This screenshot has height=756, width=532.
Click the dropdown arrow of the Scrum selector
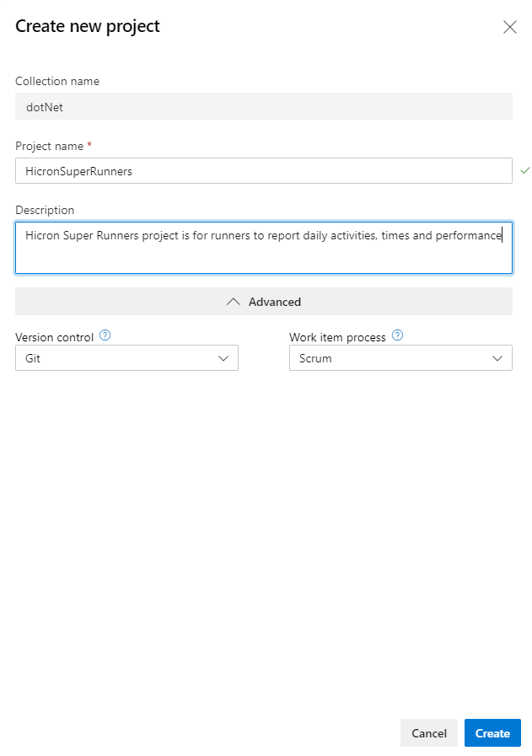point(498,357)
